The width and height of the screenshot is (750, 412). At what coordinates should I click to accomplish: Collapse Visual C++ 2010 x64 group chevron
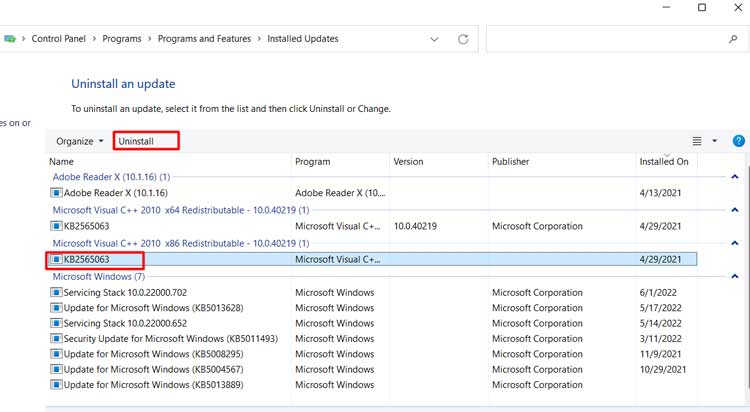tap(735, 210)
